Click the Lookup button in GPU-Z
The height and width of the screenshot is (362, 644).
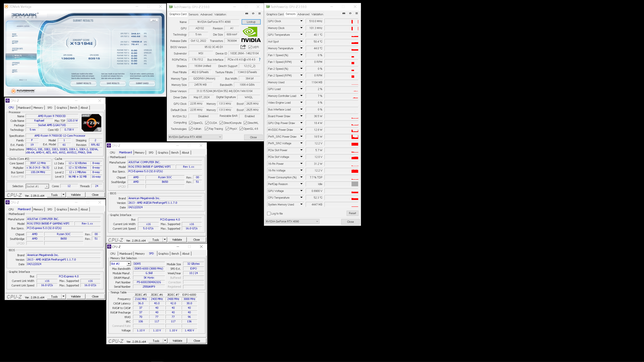point(251,22)
